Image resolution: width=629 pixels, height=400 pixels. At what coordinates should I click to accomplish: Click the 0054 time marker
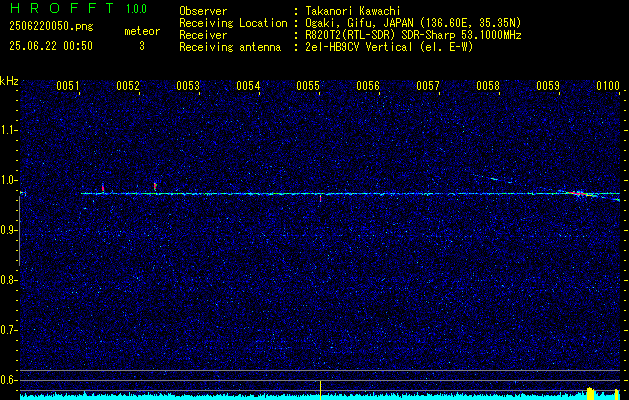[x=247, y=85]
